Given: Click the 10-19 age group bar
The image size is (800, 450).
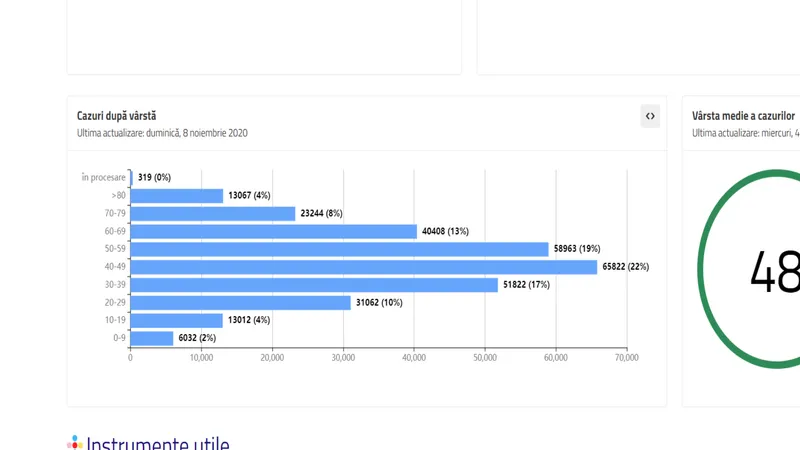Looking at the screenshot, I should click(x=177, y=320).
